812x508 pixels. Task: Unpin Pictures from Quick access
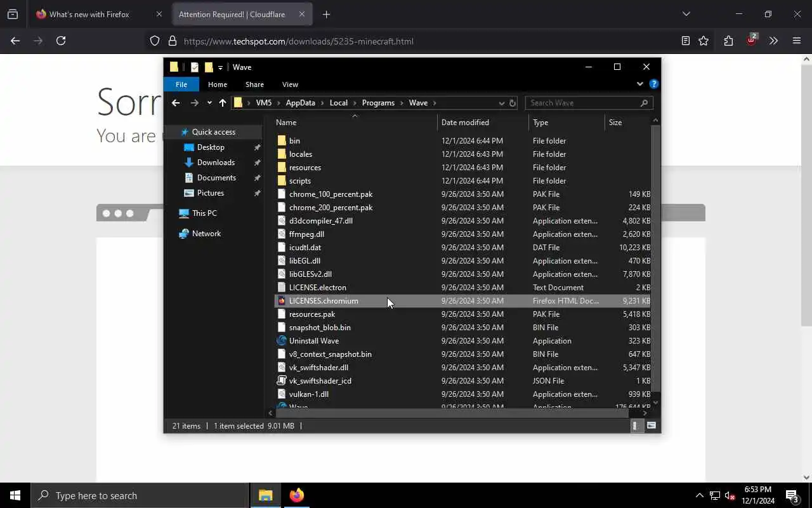pyautogui.click(x=257, y=193)
